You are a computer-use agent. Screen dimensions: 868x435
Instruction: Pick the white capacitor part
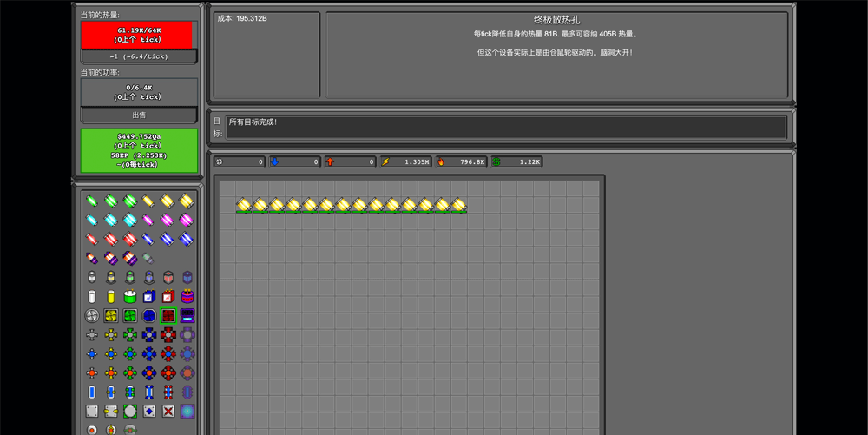pos(92,297)
